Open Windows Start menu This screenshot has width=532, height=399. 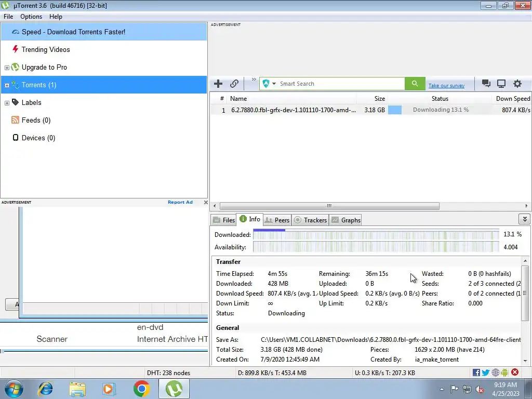point(14,389)
